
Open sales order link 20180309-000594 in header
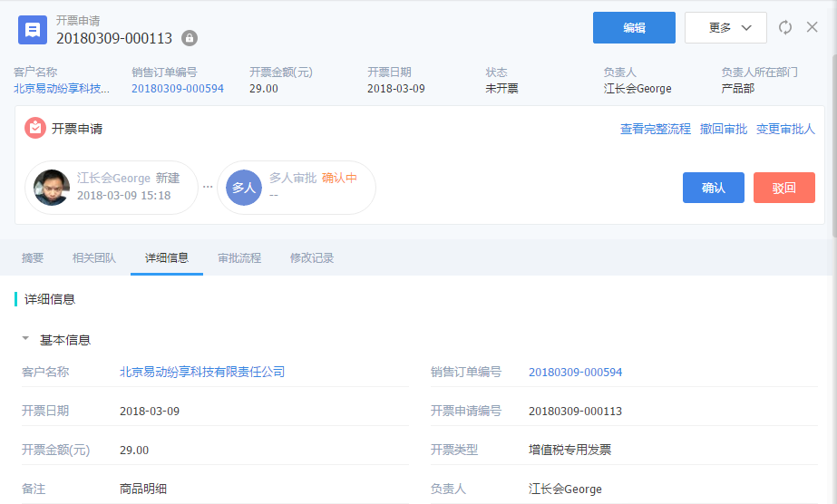178,89
